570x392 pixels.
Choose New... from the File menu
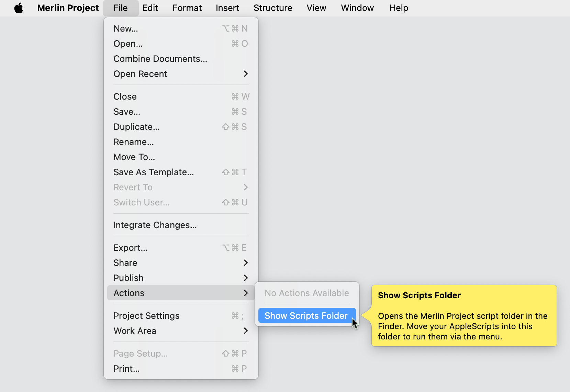point(181,29)
